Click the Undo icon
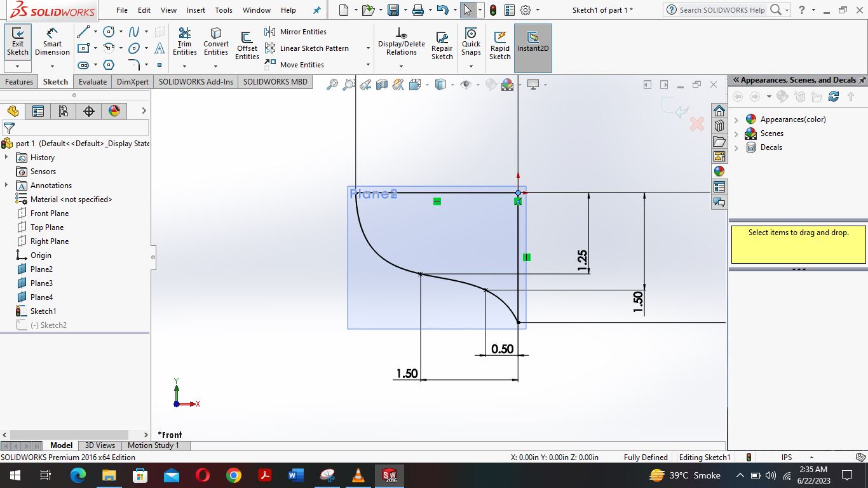The image size is (868, 488). [443, 10]
